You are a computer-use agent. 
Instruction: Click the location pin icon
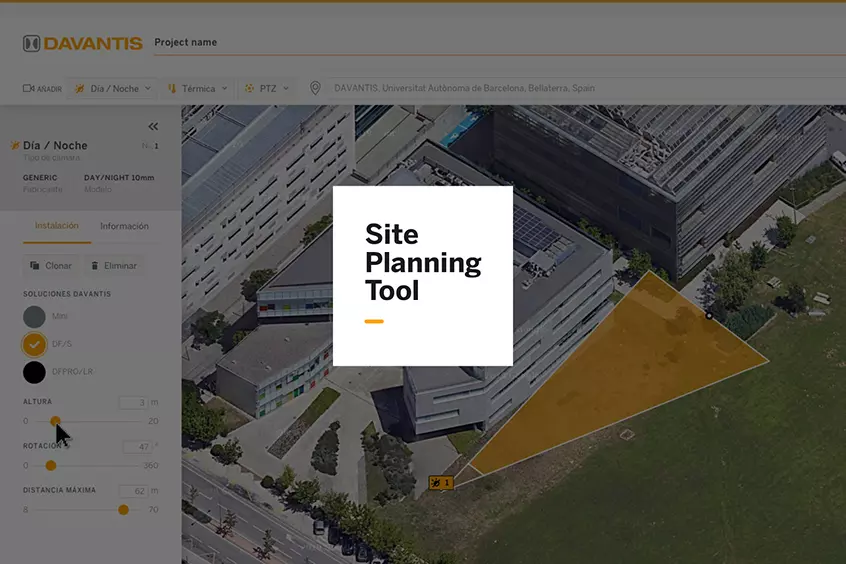pyautogui.click(x=315, y=88)
